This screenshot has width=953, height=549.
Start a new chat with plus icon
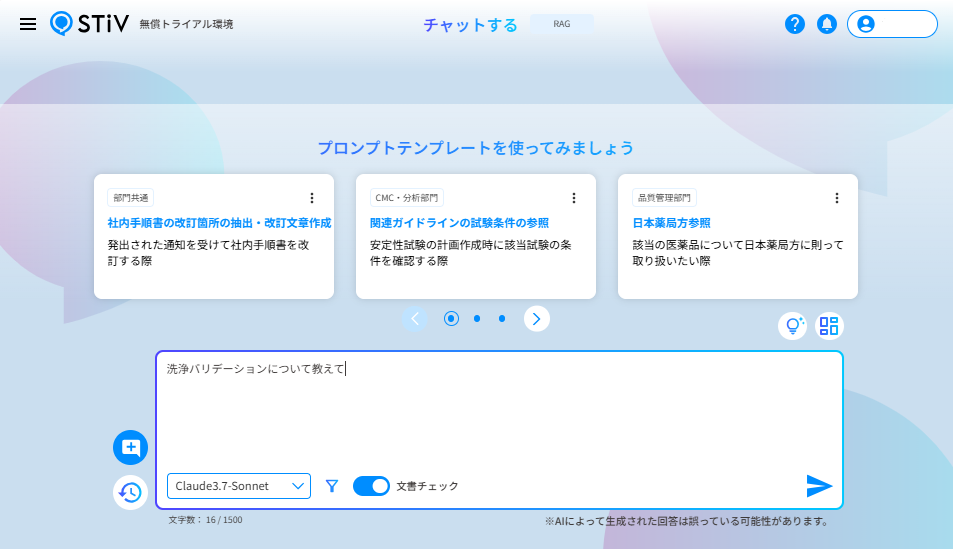pos(131,447)
